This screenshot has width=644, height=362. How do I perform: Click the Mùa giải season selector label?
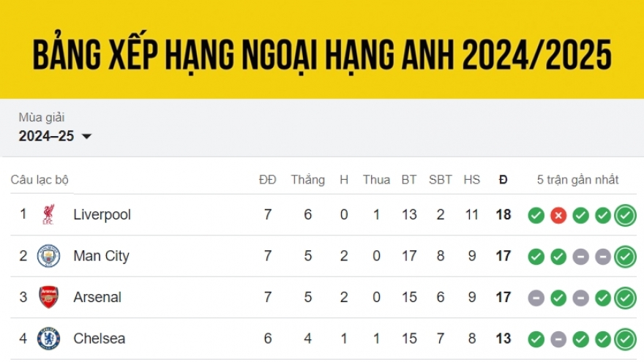click(x=42, y=118)
